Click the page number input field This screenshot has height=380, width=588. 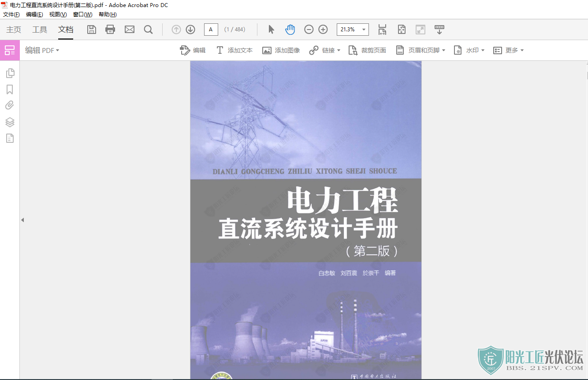[211, 30]
